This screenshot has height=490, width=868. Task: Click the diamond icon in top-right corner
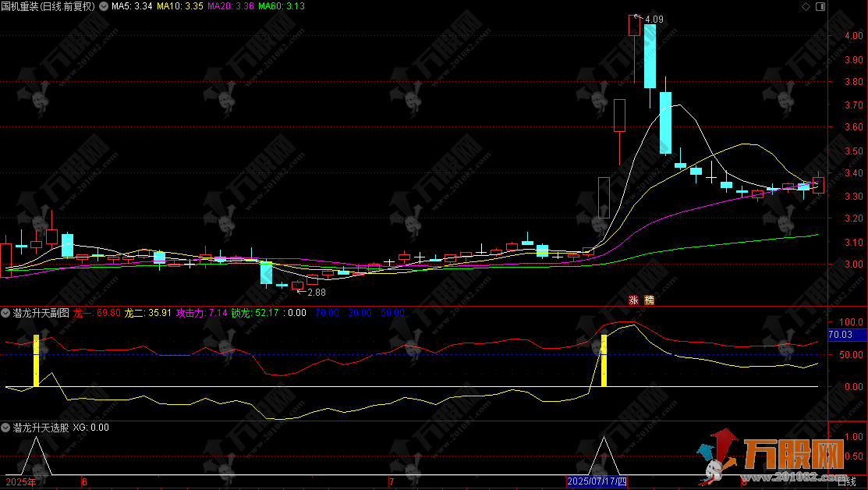tap(806, 7)
